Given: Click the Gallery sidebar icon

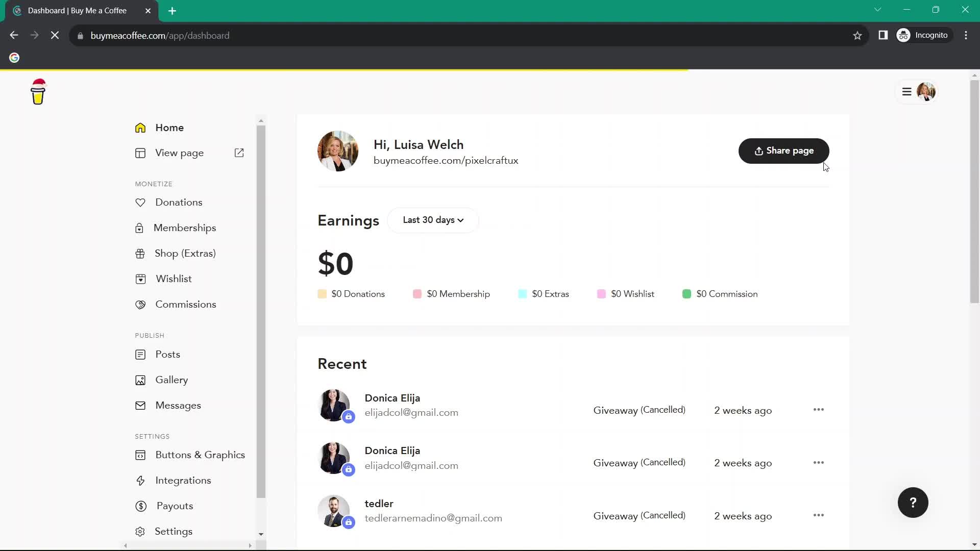Looking at the screenshot, I should (x=140, y=380).
